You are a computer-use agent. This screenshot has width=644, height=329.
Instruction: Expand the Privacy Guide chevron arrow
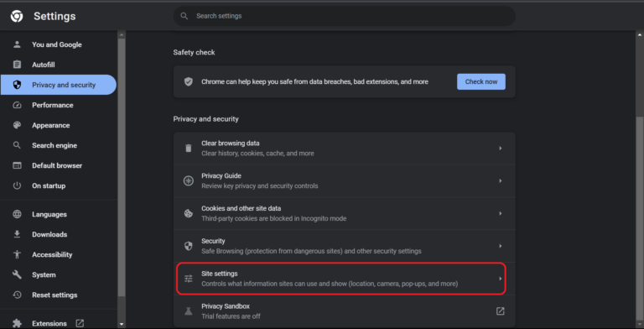pos(501,180)
